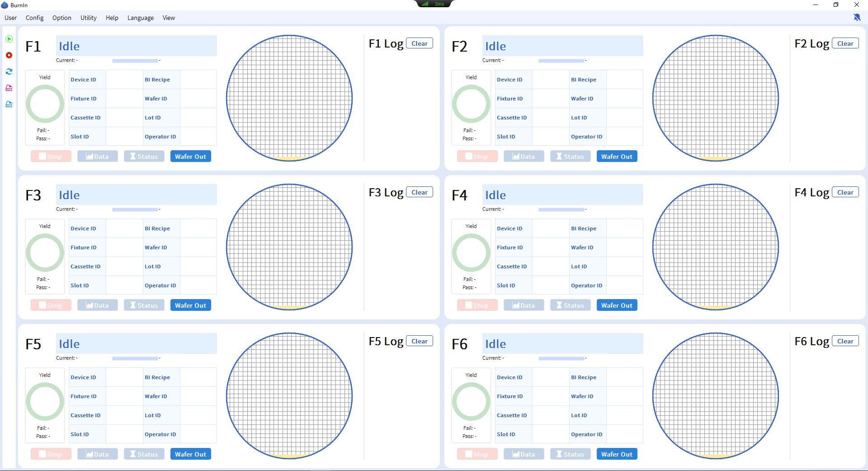Clear the F1 Log
This screenshot has height=471, width=868.
[x=419, y=43]
